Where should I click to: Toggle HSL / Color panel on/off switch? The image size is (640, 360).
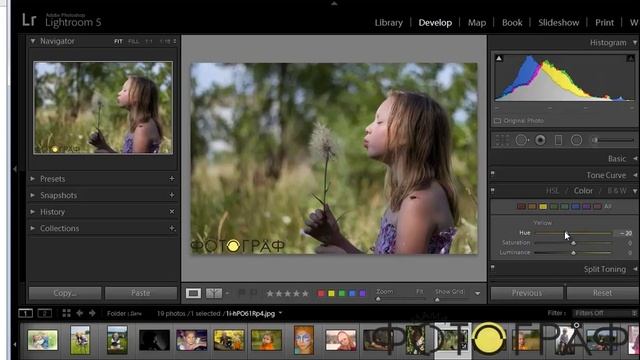[x=493, y=190]
